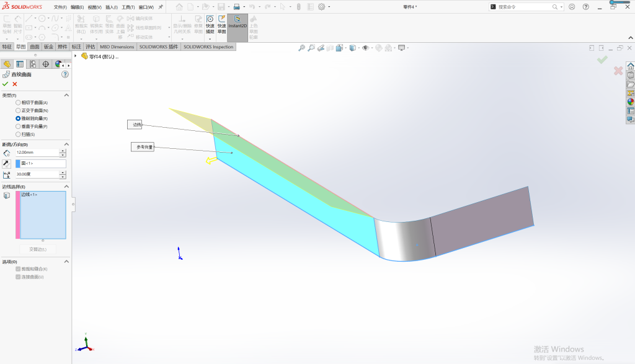The width and height of the screenshot is (635, 364).
Task: Collapse the 边线选择(E) section
Action: (66, 187)
